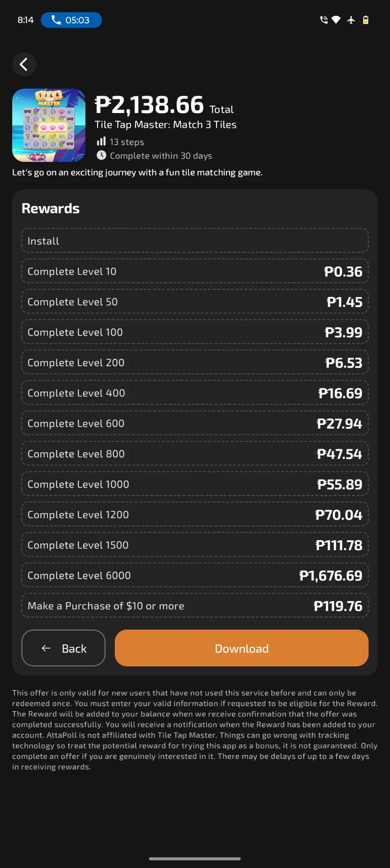Select the Complete Level 100 reward row
The image size is (390, 868).
click(195, 332)
